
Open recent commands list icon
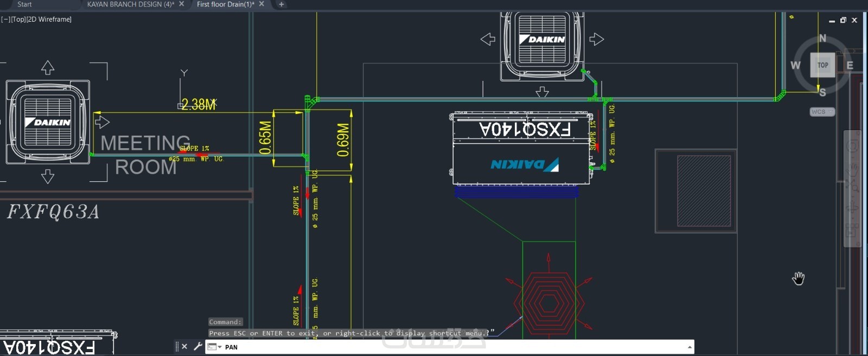pos(213,347)
